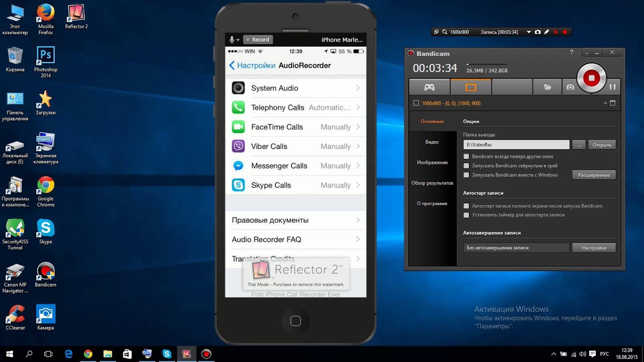Viewport: 644px width, 362px height.
Task: Click pencil draw icon on floating recording bar
Action: click(546, 32)
